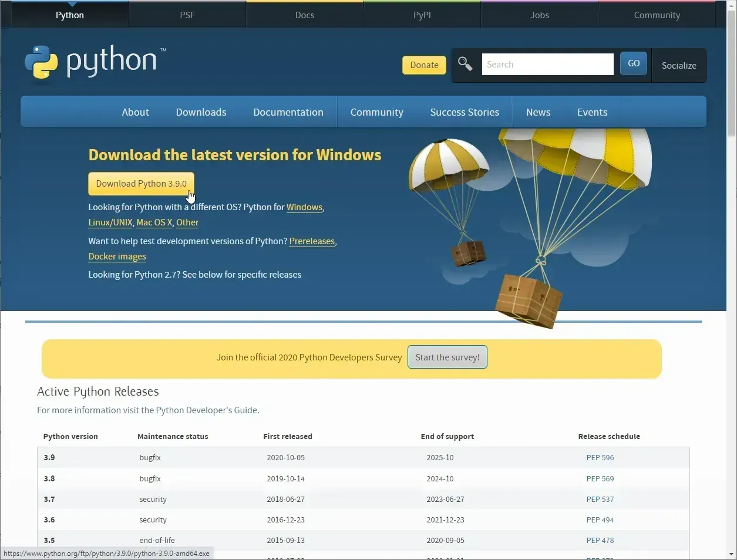Viewport: 737px width, 560px height.
Task: Click version 3.8 table cell
Action: [49, 479]
